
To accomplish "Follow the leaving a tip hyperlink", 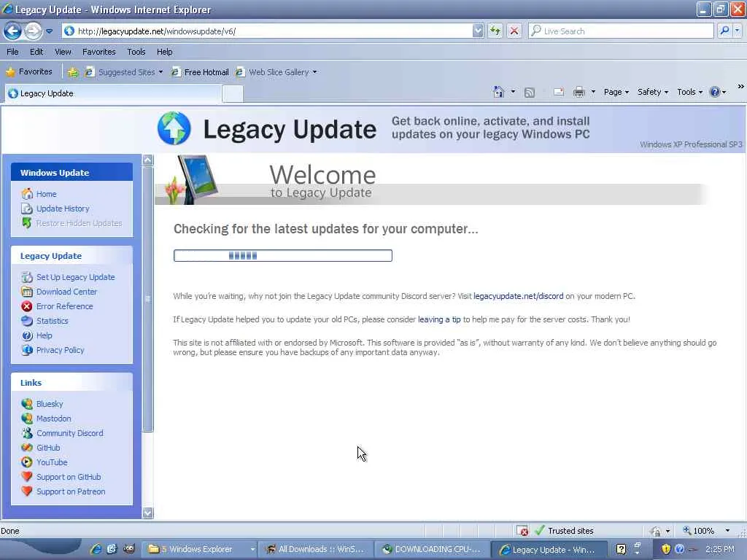I will (x=439, y=319).
